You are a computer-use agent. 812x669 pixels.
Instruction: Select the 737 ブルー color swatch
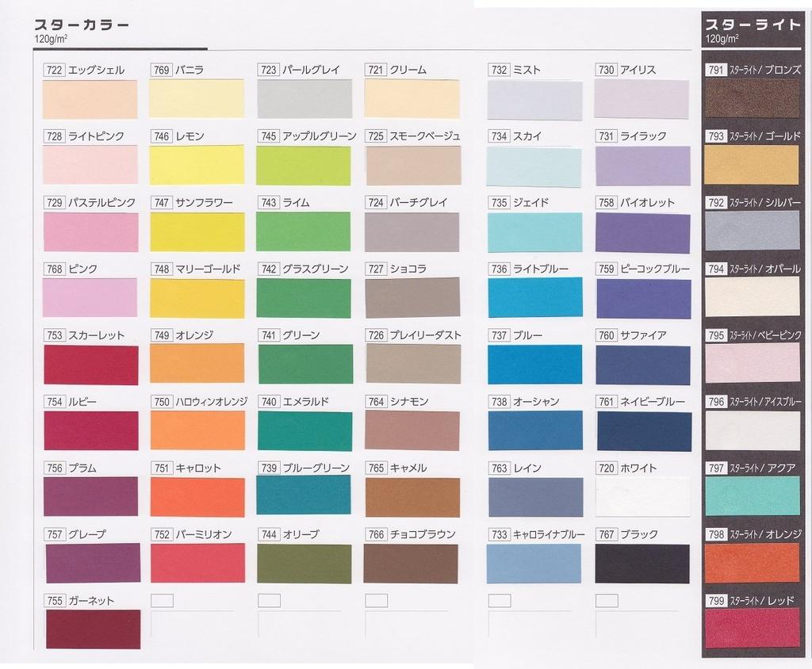tap(534, 365)
